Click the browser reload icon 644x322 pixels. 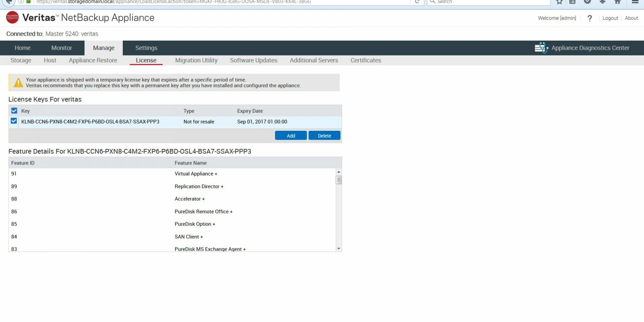pyautogui.click(x=417, y=2)
